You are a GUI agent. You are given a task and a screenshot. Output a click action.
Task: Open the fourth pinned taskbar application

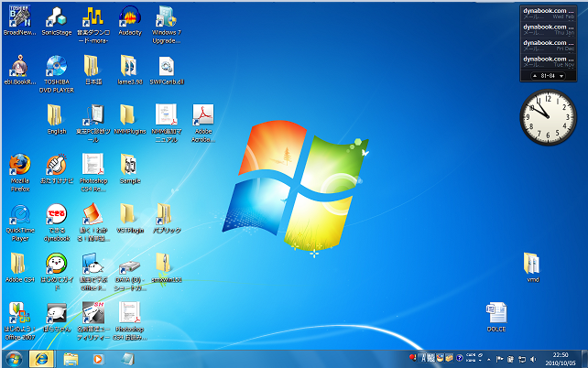click(x=127, y=360)
